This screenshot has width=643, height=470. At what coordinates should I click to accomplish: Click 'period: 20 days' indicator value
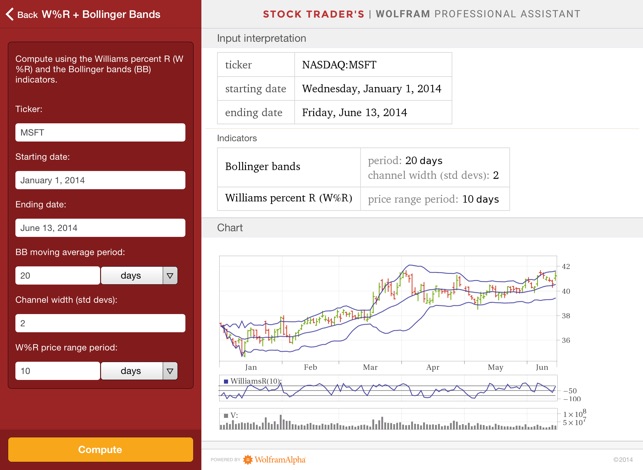tap(405, 160)
